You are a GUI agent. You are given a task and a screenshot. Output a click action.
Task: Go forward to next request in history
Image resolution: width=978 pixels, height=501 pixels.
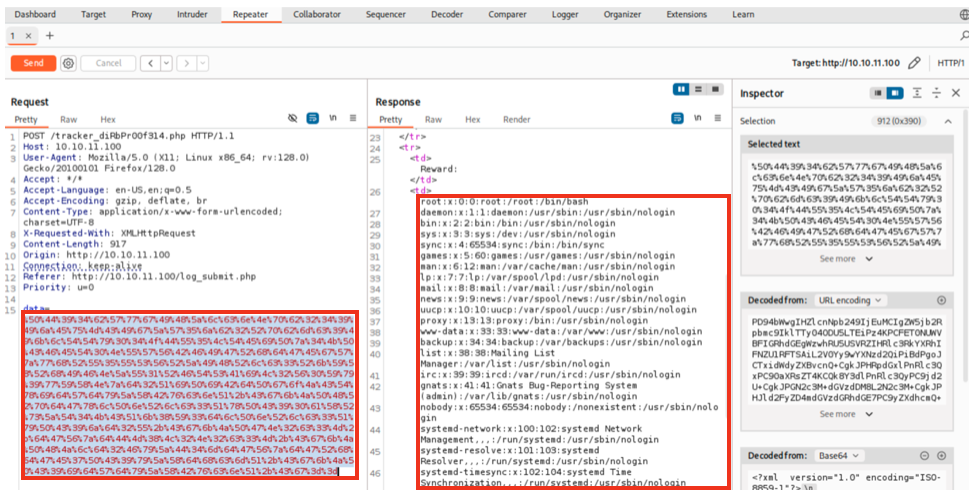pos(186,63)
